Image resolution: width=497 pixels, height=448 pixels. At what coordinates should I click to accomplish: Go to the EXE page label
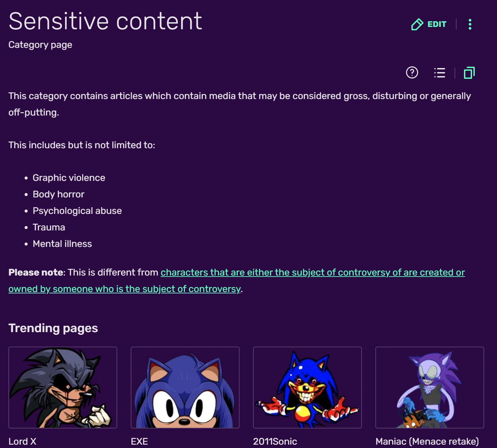(x=139, y=441)
